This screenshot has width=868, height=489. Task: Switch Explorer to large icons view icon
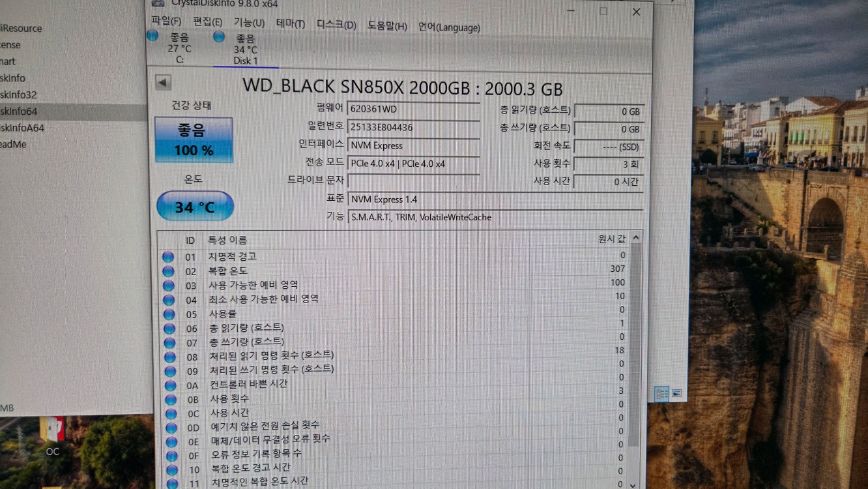[676, 393]
